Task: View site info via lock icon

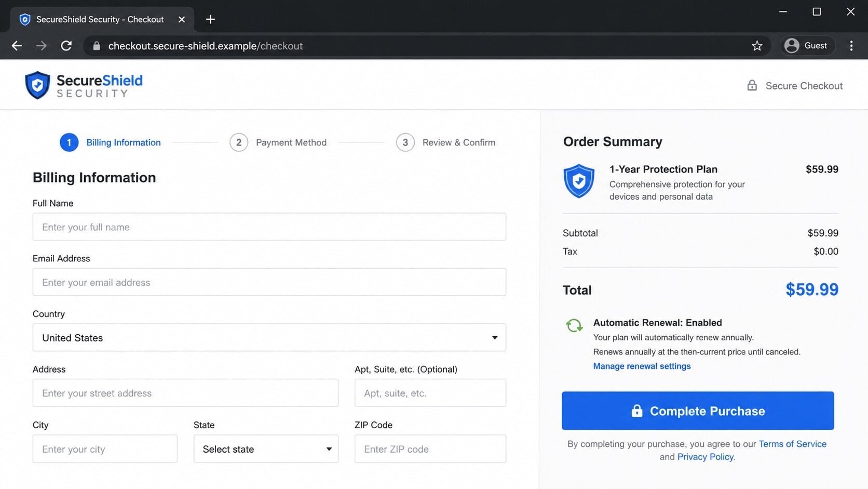Action: coord(96,46)
